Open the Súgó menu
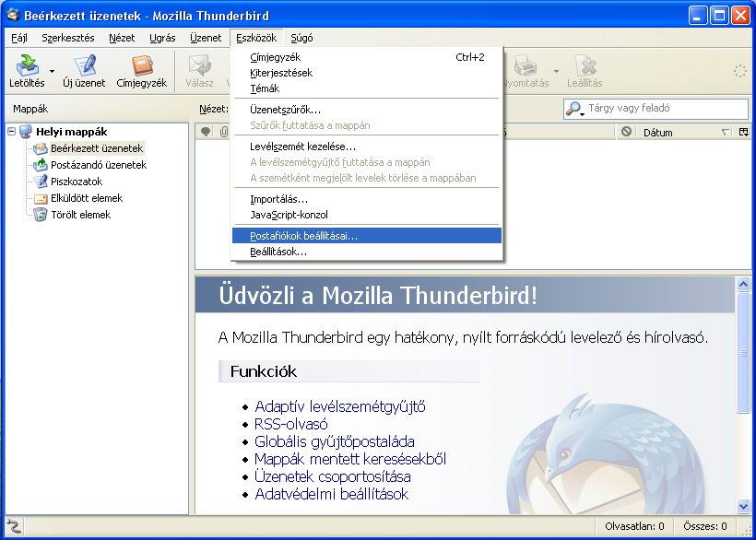The height and width of the screenshot is (540, 756). [x=301, y=38]
